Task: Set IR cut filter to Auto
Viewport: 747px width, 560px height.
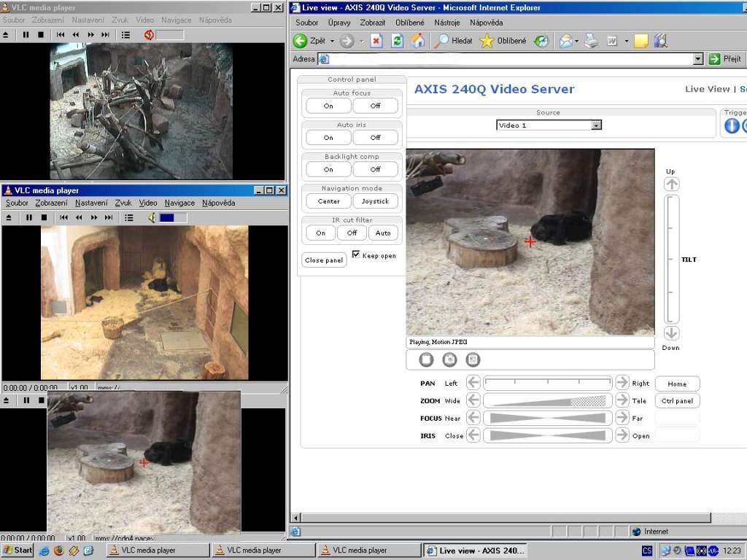Action: coord(383,233)
